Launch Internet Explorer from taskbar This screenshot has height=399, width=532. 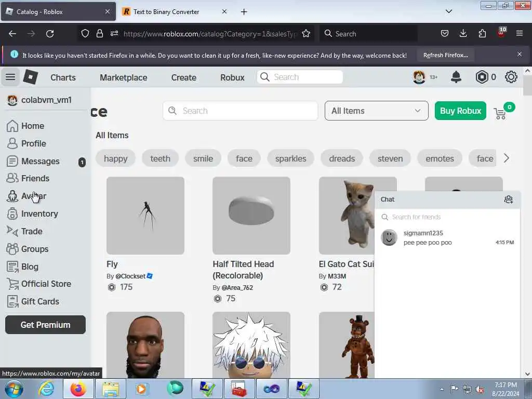coord(46,389)
